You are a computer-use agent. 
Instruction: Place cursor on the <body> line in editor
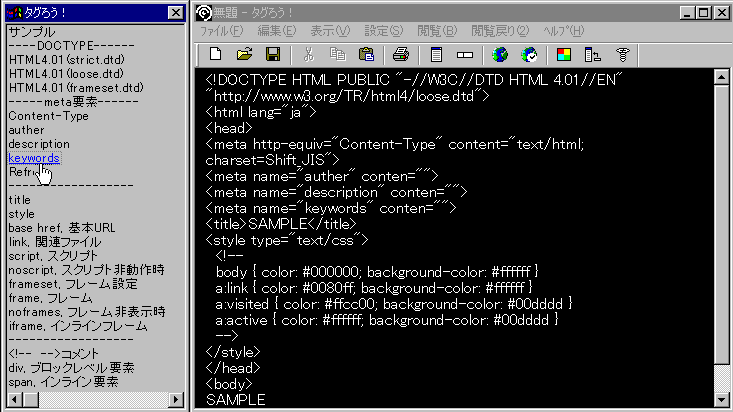click(229, 384)
